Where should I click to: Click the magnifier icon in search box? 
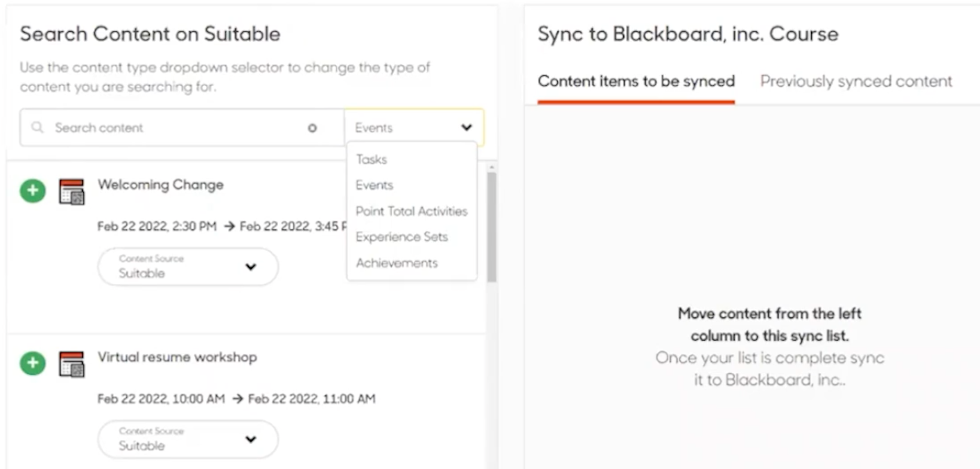pos(38,127)
